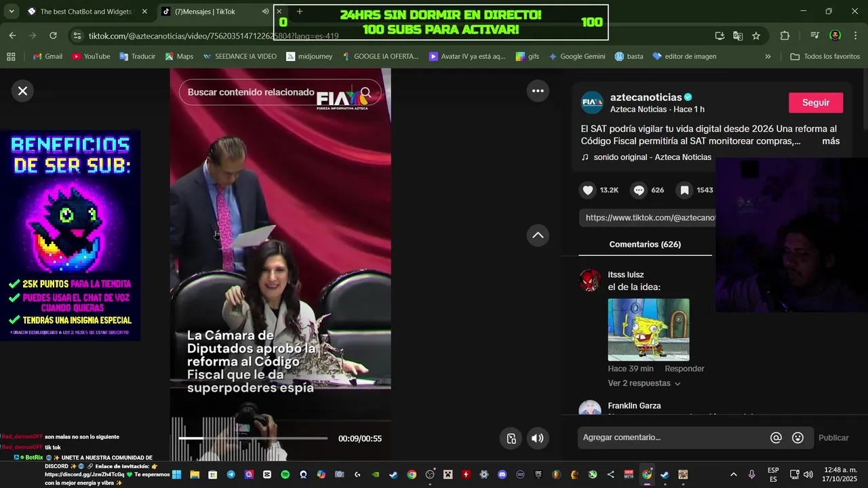Close the TikTok video viewer with X

[x=22, y=91]
